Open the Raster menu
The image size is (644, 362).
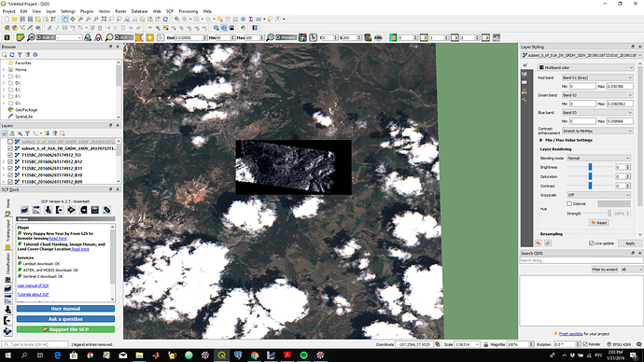pos(120,11)
